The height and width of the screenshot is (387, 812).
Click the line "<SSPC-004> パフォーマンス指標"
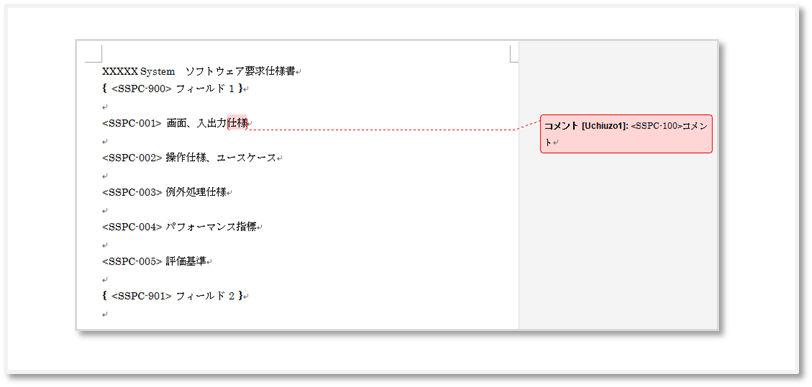[179, 226]
